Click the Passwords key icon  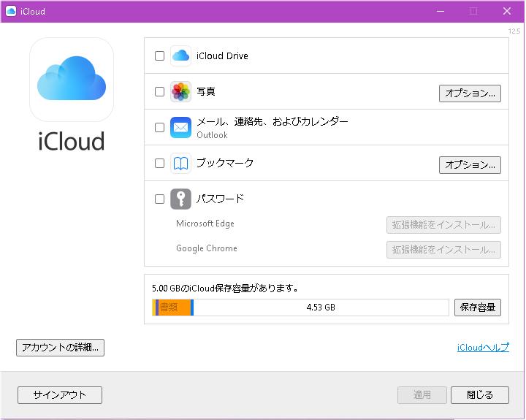(180, 199)
